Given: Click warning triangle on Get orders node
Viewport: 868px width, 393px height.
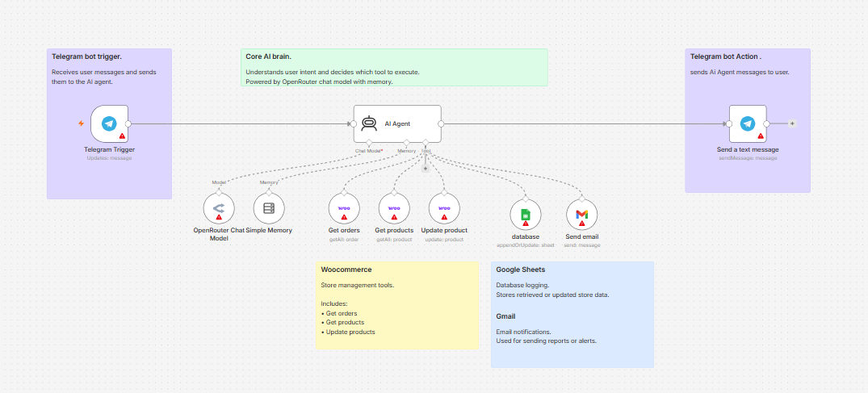Looking at the screenshot, I should (344, 218).
